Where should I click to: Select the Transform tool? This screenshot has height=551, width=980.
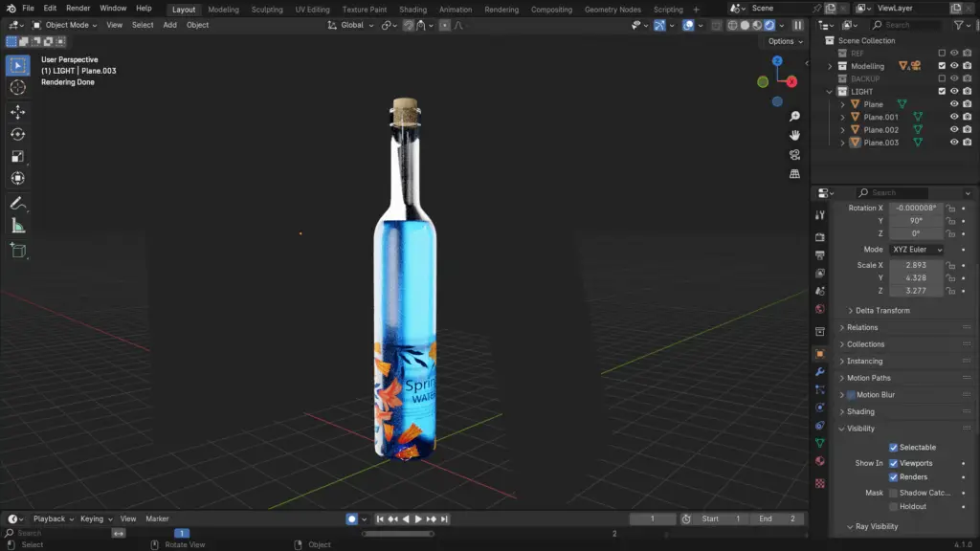17,179
